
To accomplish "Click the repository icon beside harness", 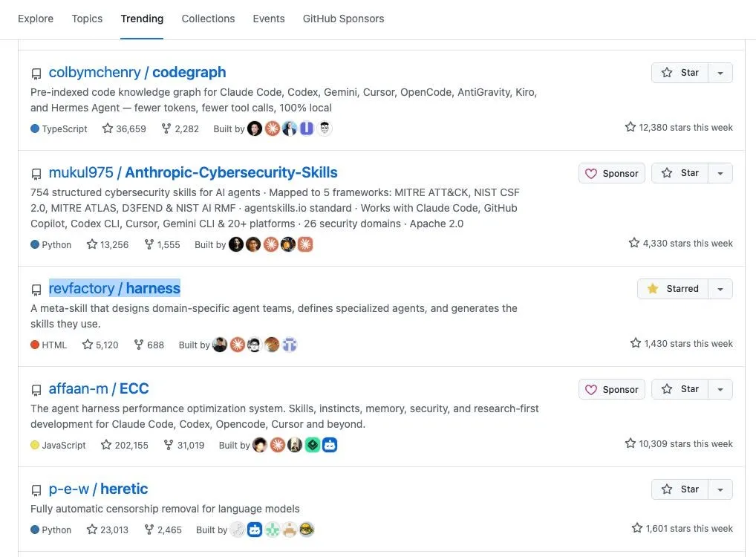I will tap(36, 290).
